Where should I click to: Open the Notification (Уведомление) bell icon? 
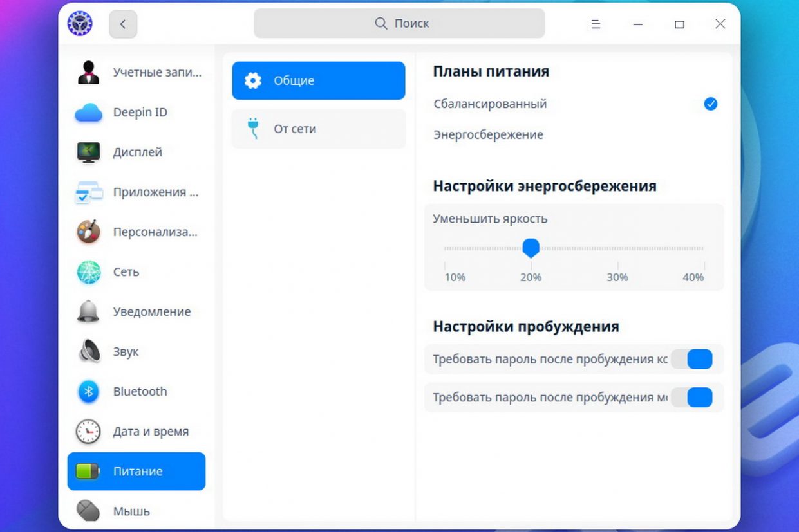coord(88,312)
